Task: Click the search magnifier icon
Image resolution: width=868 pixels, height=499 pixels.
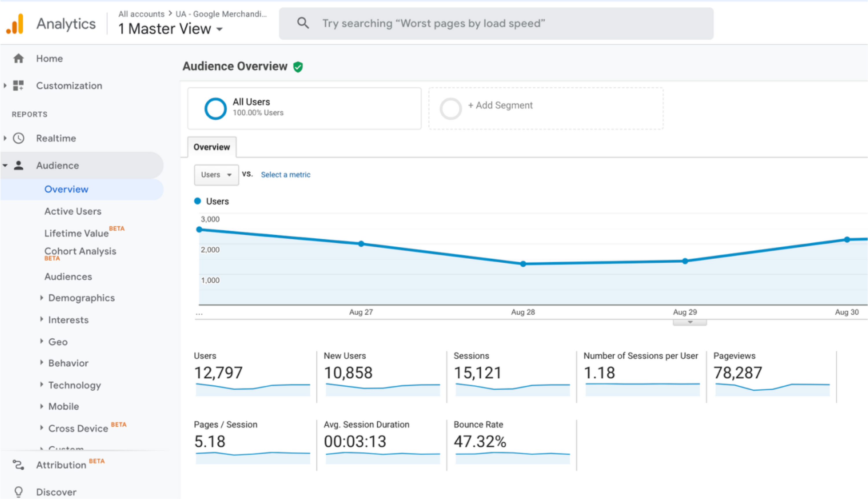Action: [303, 23]
